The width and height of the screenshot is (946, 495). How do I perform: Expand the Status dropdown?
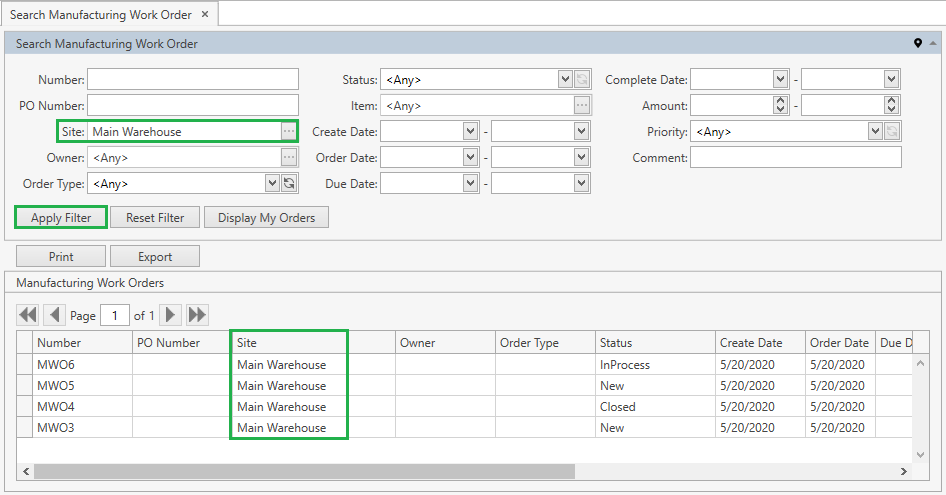point(564,80)
